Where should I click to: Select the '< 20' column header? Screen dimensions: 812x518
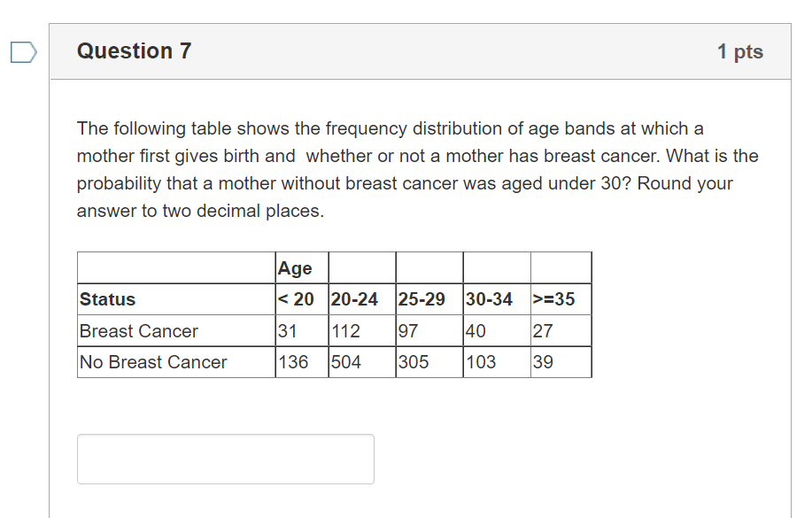tap(296, 299)
